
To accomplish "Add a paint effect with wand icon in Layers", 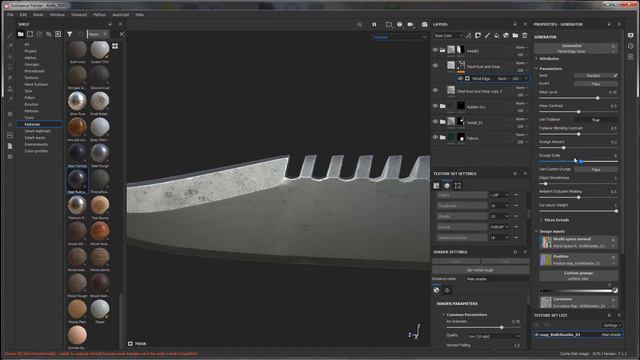I will pos(469,36).
